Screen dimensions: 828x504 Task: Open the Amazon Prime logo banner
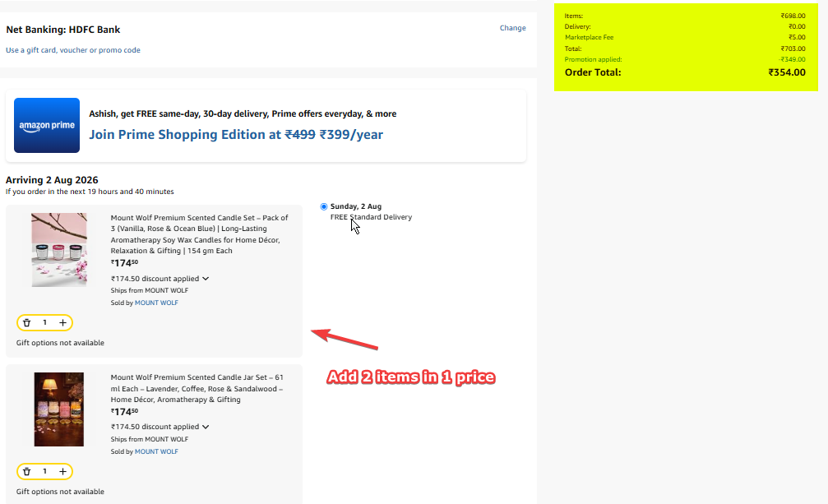point(47,126)
